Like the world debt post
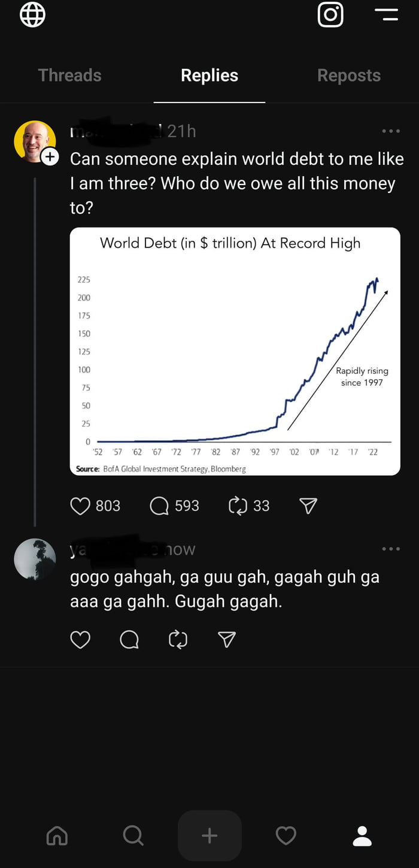 point(80,506)
